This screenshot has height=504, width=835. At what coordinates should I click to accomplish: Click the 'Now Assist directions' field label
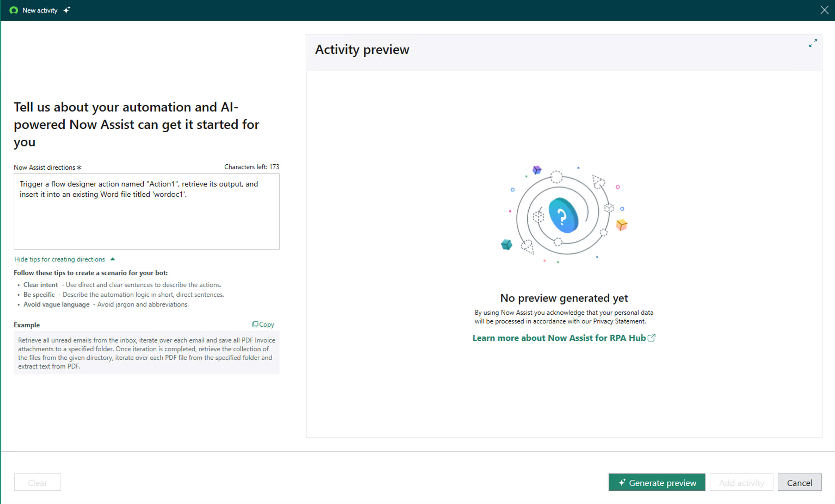pos(44,167)
